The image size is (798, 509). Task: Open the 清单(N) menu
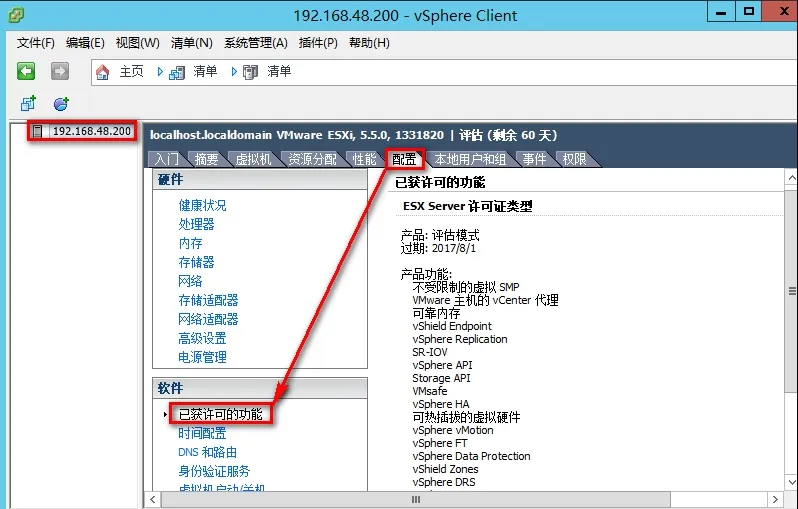(x=191, y=43)
